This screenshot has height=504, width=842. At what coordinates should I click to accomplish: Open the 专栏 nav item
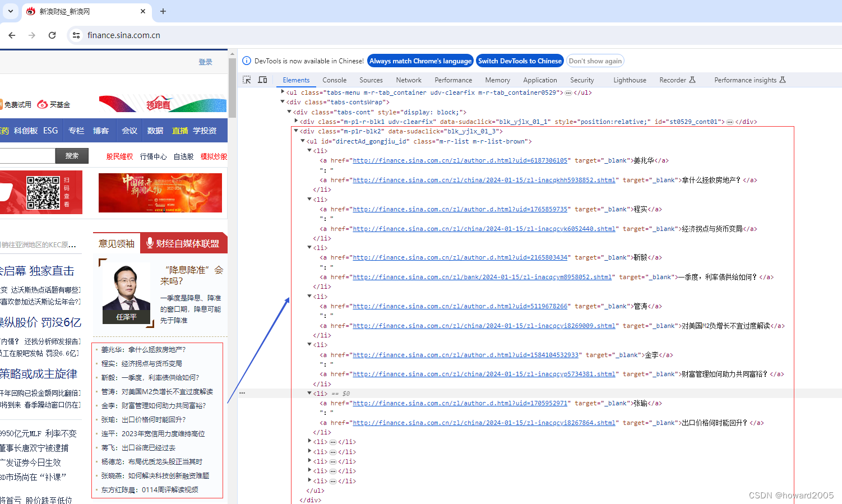point(76,131)
